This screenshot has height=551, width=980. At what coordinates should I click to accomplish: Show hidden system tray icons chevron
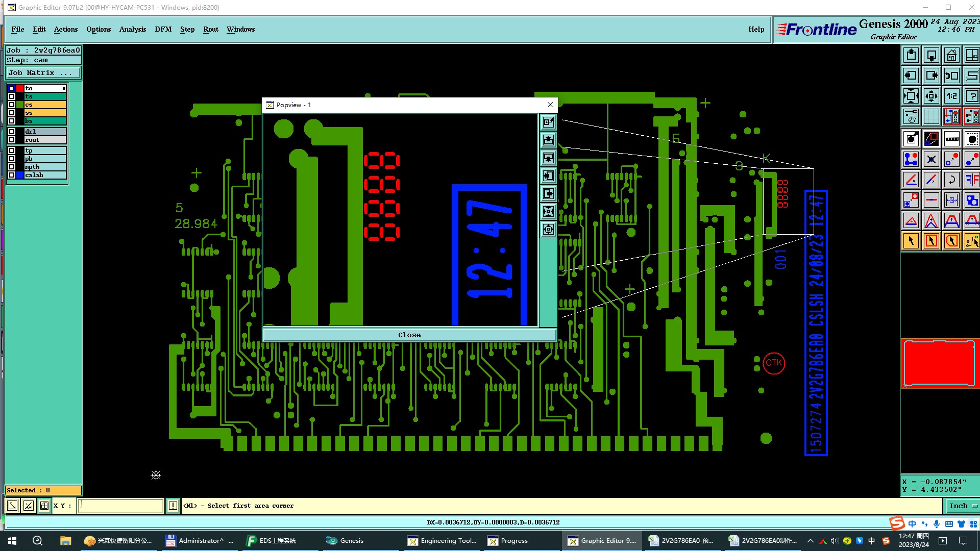click(x=810, y=541)
